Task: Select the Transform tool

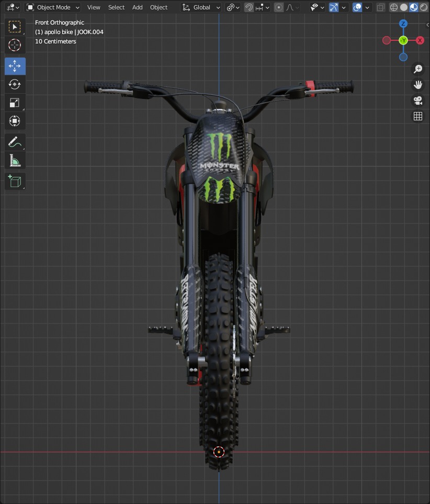Action: [x=15, y=121]
